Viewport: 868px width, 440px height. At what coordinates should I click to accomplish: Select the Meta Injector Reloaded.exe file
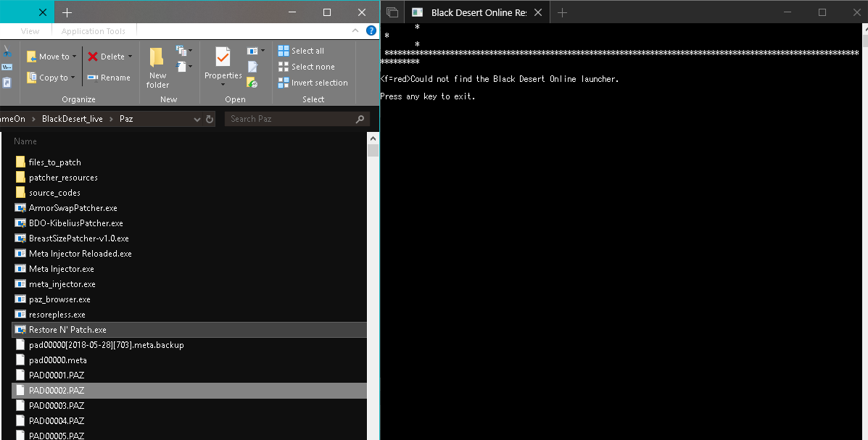click(80, 254)
